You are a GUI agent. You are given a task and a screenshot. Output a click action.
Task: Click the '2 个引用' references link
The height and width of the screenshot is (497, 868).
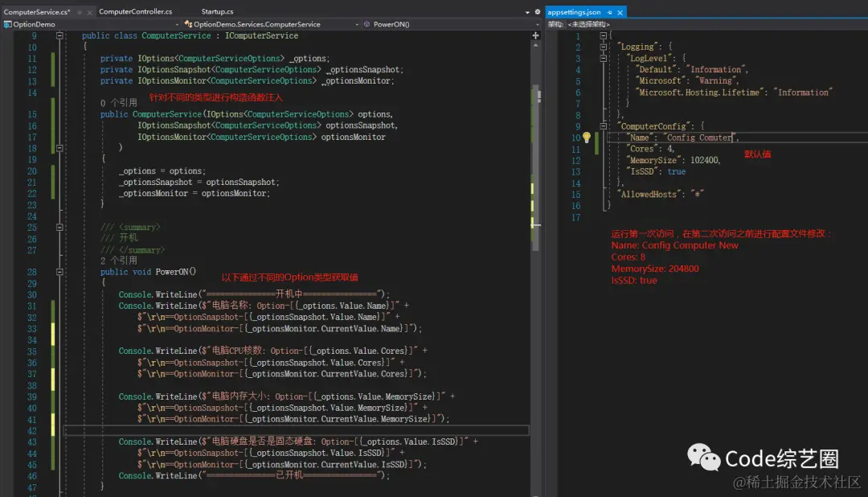pos(118,261)
